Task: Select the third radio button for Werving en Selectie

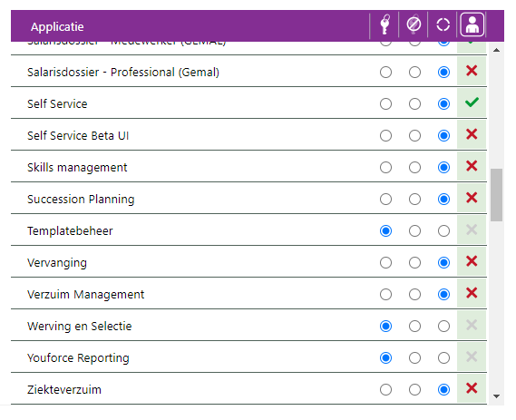Action: 443,327
